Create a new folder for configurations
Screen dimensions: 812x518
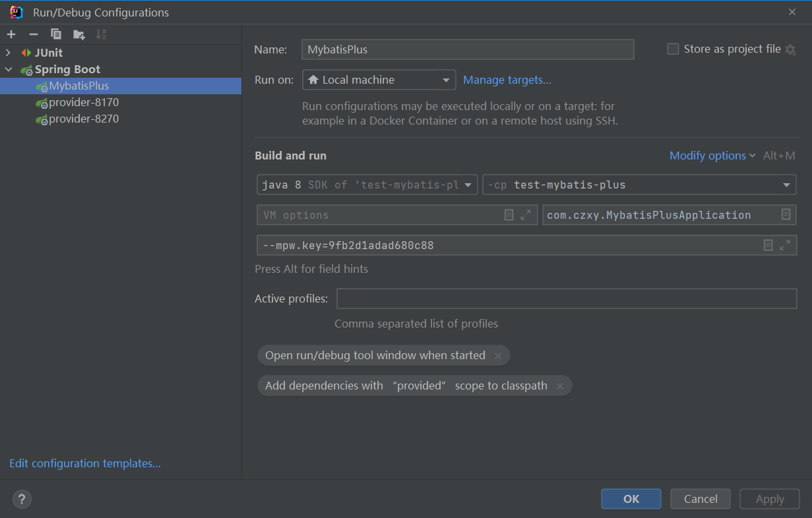click(77, 34)
